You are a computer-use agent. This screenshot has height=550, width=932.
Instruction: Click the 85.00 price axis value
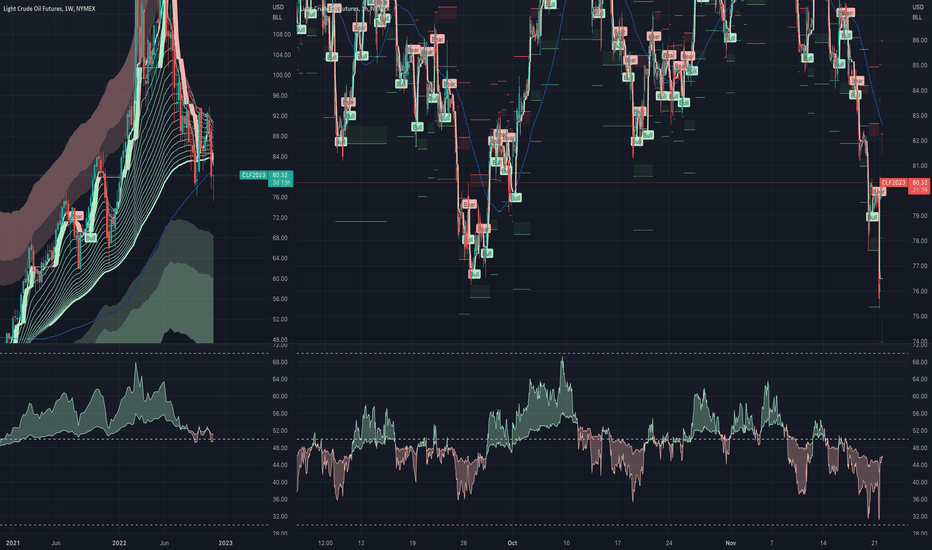pos(920,65)
